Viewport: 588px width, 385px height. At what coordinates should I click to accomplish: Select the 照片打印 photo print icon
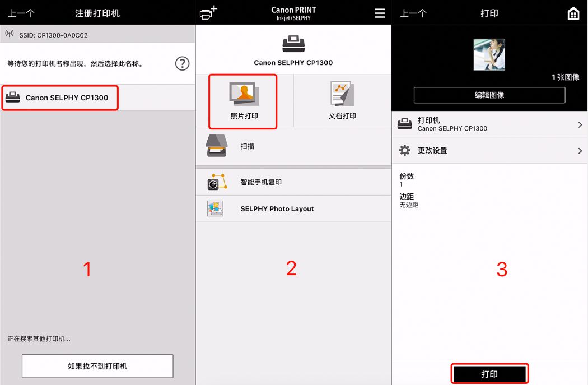pyautogui.click(x=244, y=94)
